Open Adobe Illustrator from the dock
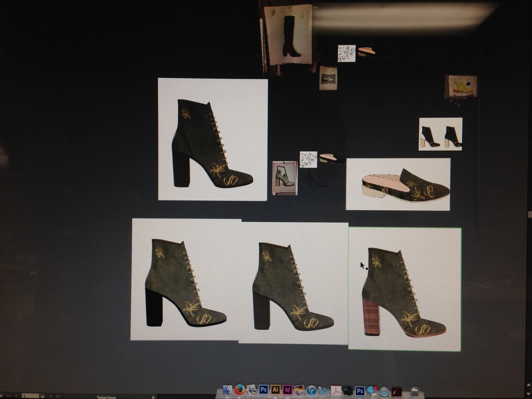Image resolution: width=532 pixels, height=399 pixels. (275, 390)
